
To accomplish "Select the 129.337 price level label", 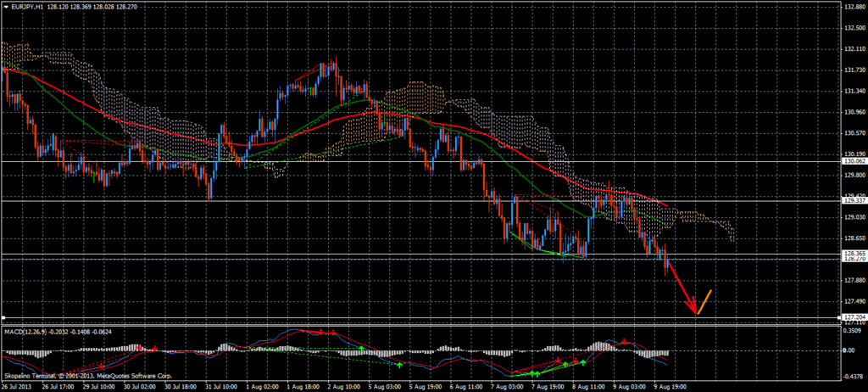I will (x=853, y=201).
